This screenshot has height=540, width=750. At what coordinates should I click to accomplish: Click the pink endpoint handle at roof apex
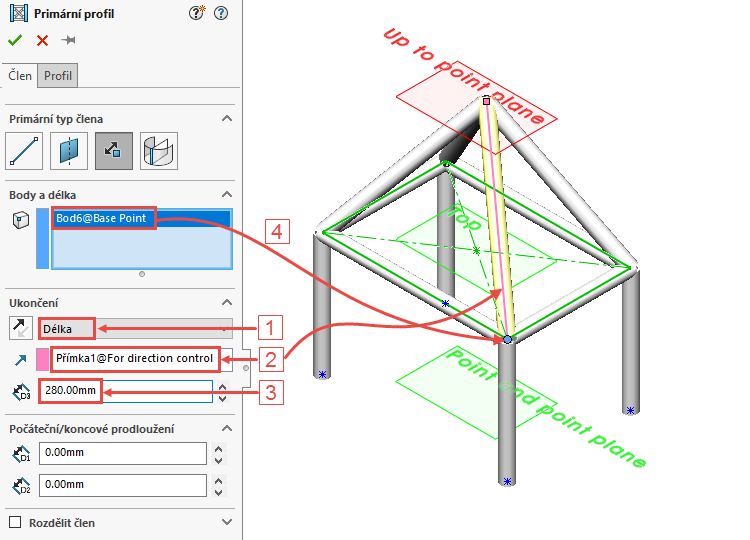coord(486,101)
